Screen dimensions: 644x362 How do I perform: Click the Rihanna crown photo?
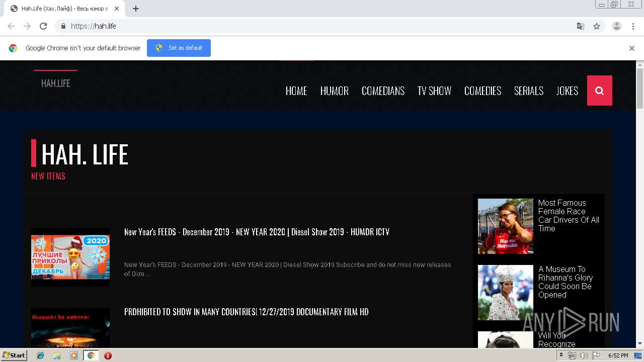click(x=505, y=293)
